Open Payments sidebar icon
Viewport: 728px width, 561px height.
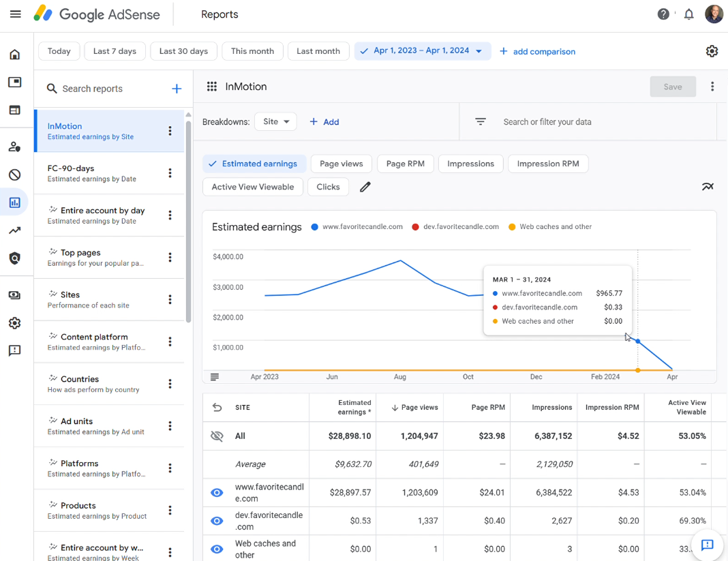pyautogui.click(x=15, y=295)
